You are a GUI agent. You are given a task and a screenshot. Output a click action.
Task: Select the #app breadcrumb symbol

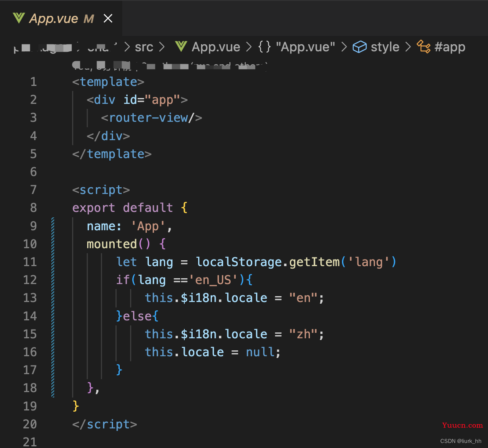(x=450, y=47)
